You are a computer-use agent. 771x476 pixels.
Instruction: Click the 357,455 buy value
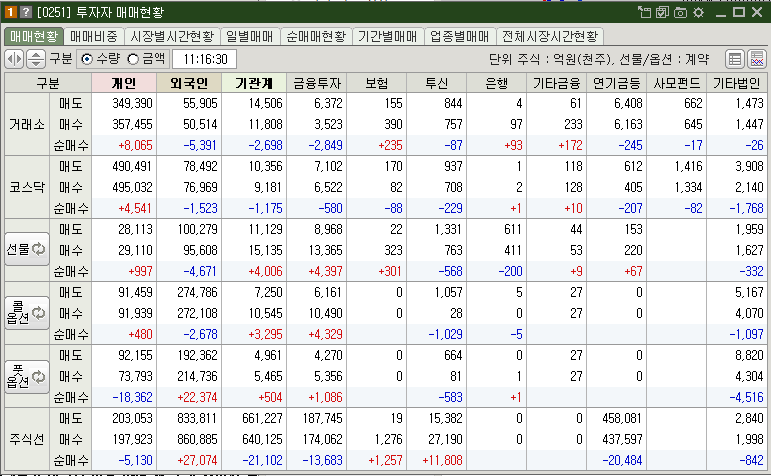coord(132,124)
